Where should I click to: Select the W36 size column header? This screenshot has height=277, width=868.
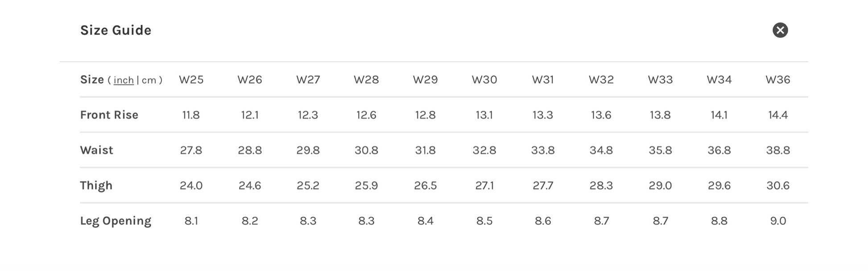pos(777,80)
